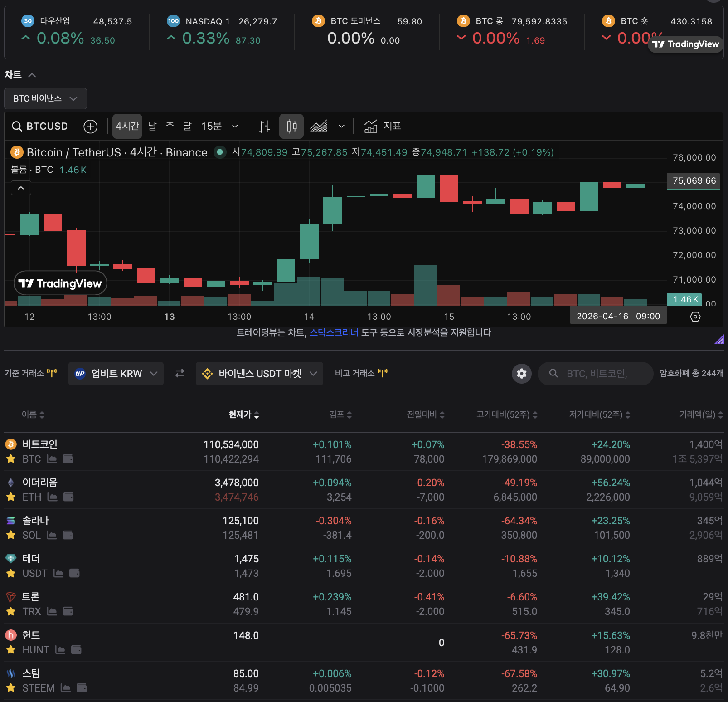
Task: Toggle favorite star for TRX
Action: tap(11, 611)
